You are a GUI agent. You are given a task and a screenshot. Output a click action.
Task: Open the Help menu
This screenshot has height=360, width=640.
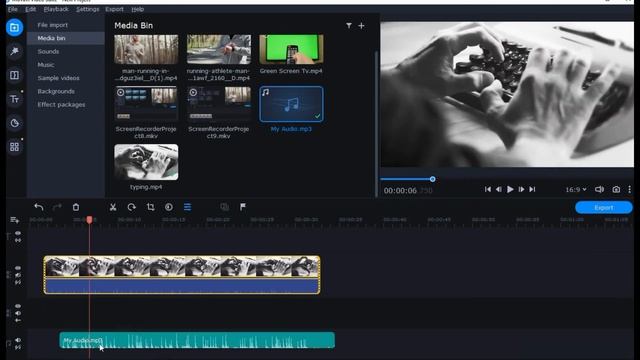pos(138,9)
